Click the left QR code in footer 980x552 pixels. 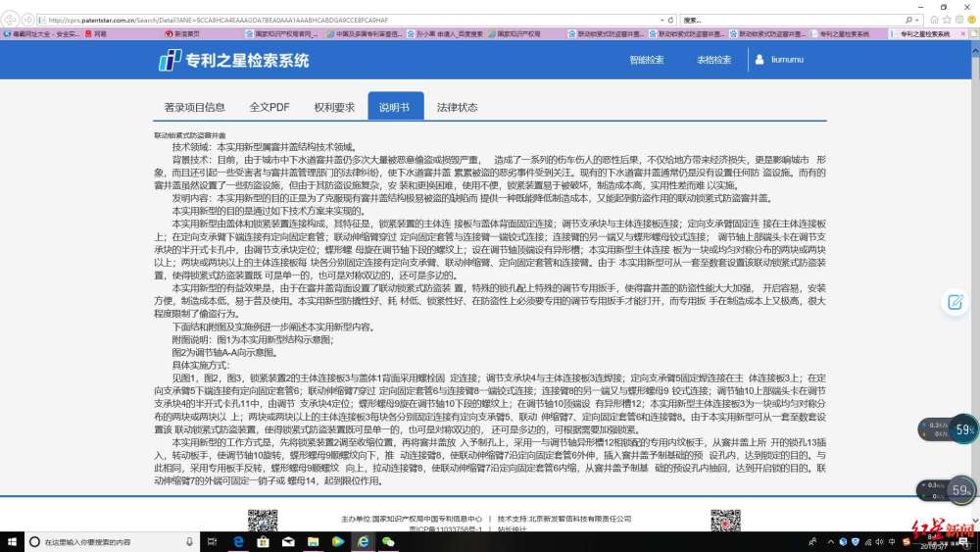263,520
